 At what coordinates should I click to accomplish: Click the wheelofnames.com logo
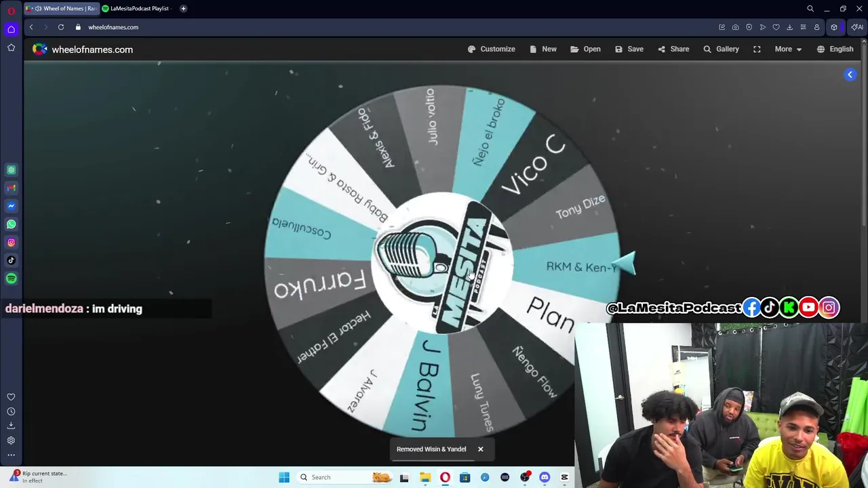[83, 49]
